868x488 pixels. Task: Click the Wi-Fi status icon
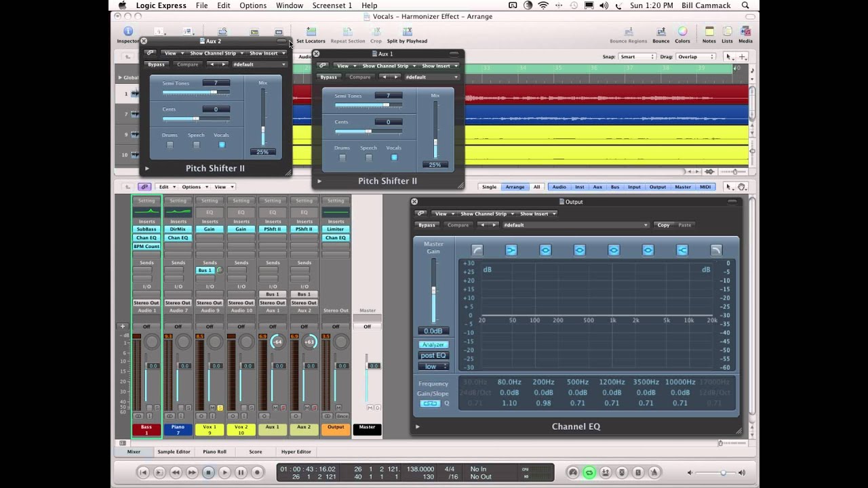coord(543,5)
